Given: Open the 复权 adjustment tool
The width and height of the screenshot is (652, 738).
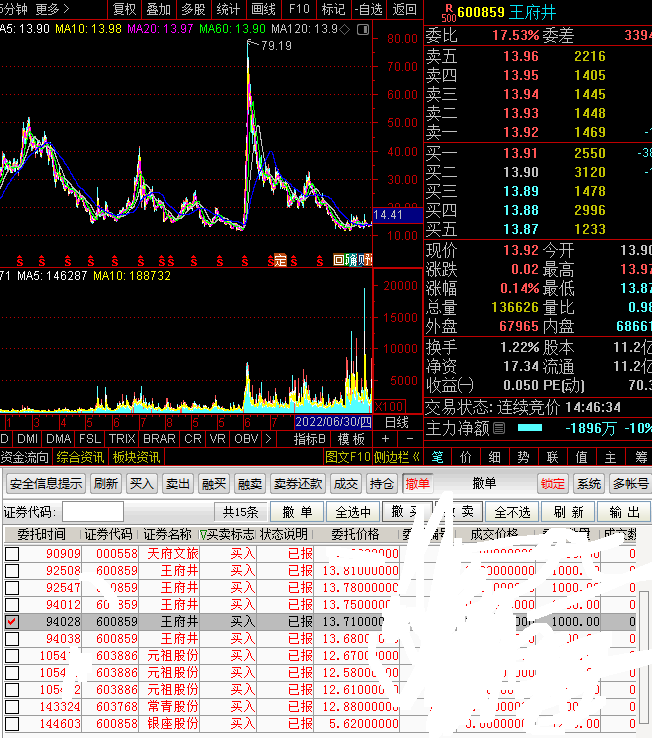Looking at the screenshot, I should [125, 9].
